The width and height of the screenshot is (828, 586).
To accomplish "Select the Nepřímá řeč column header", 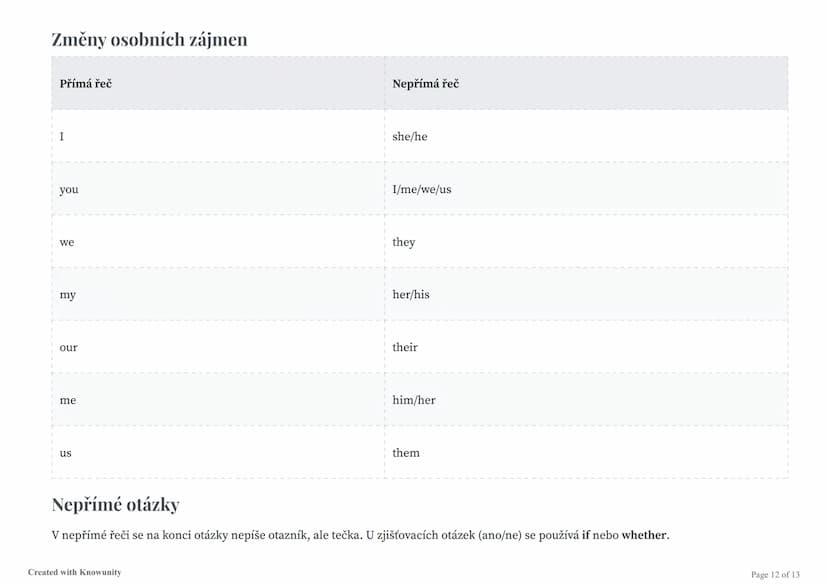I will pos(586,83).
